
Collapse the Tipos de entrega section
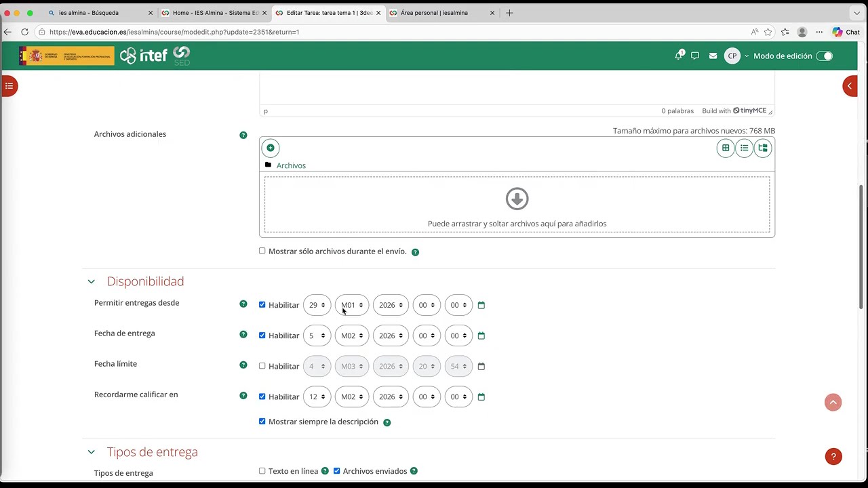92,452
